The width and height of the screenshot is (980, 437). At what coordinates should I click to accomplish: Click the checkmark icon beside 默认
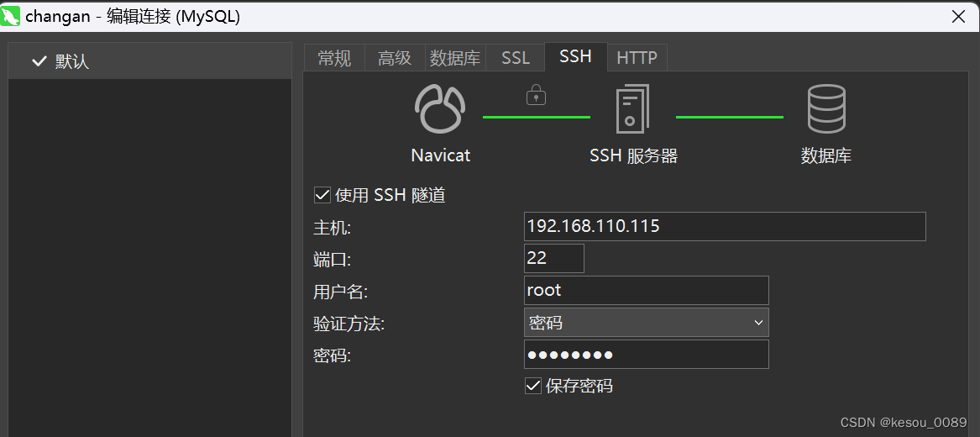(39, 61)
